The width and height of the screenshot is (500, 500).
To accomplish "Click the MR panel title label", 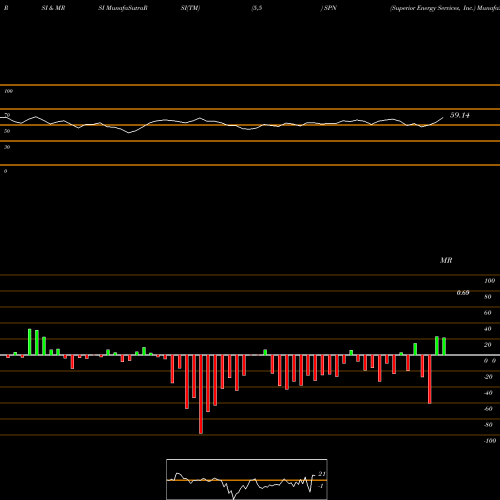I will (446, 260).
